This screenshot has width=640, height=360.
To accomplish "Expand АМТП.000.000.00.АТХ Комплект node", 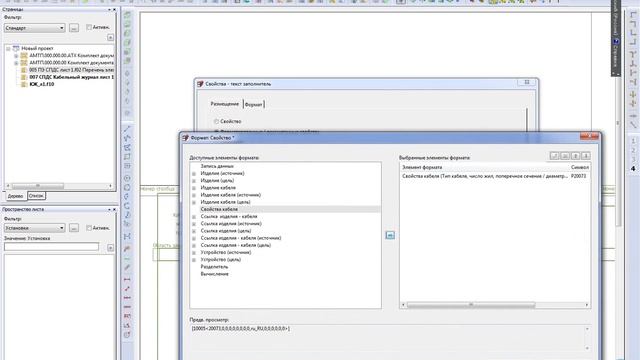I will [16, 56].
